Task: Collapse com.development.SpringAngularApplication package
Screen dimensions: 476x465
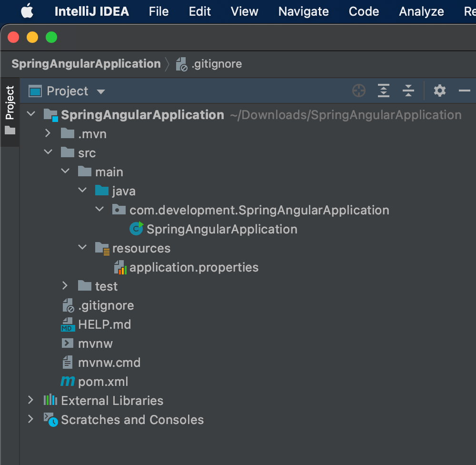Action: pyautogui.click(x=99, y=209)
